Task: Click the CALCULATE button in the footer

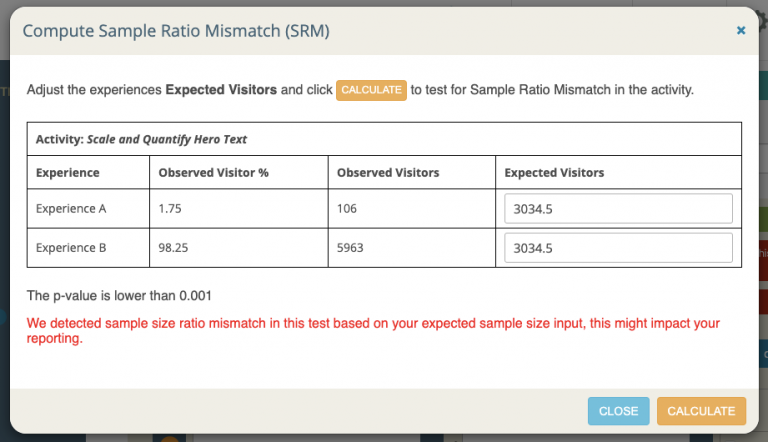Action: tap(701, 411)
